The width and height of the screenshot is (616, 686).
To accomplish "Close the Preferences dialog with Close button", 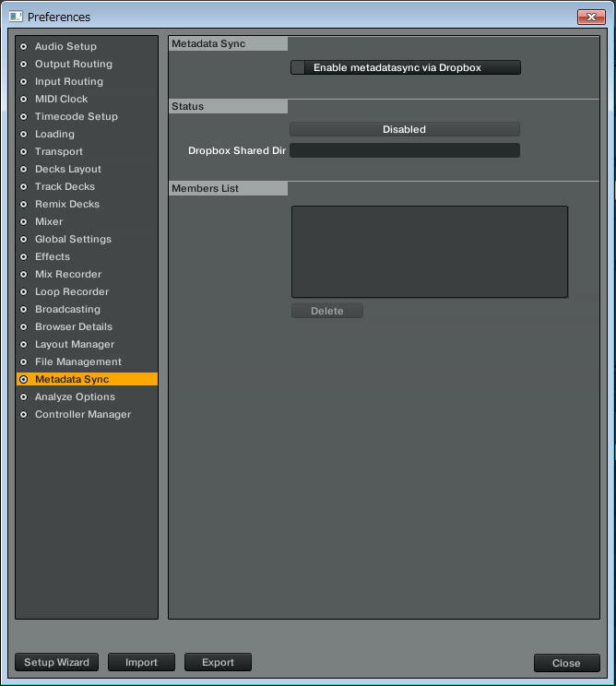I will tap(566, 663).
